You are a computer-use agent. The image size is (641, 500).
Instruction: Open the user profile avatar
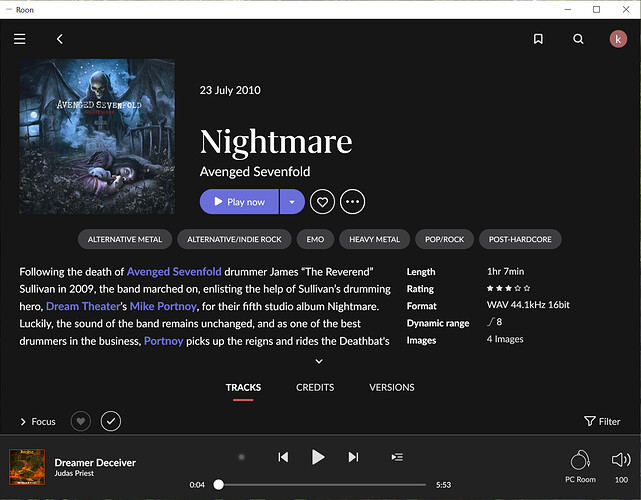coord(618,39)
